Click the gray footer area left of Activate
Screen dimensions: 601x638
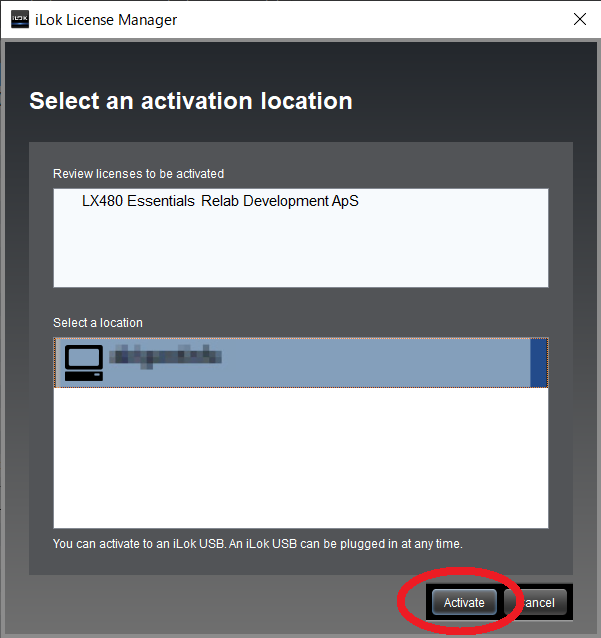[200, 602]
